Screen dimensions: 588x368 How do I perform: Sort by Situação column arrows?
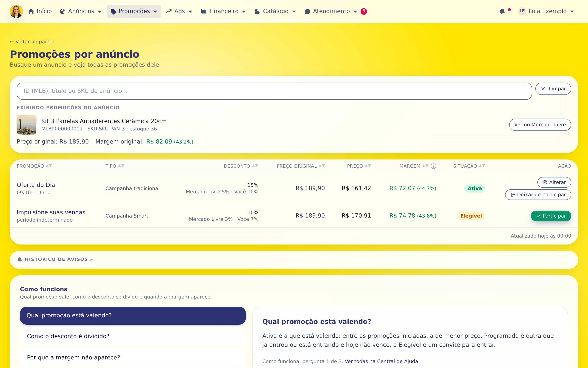[x=482, y=166]
